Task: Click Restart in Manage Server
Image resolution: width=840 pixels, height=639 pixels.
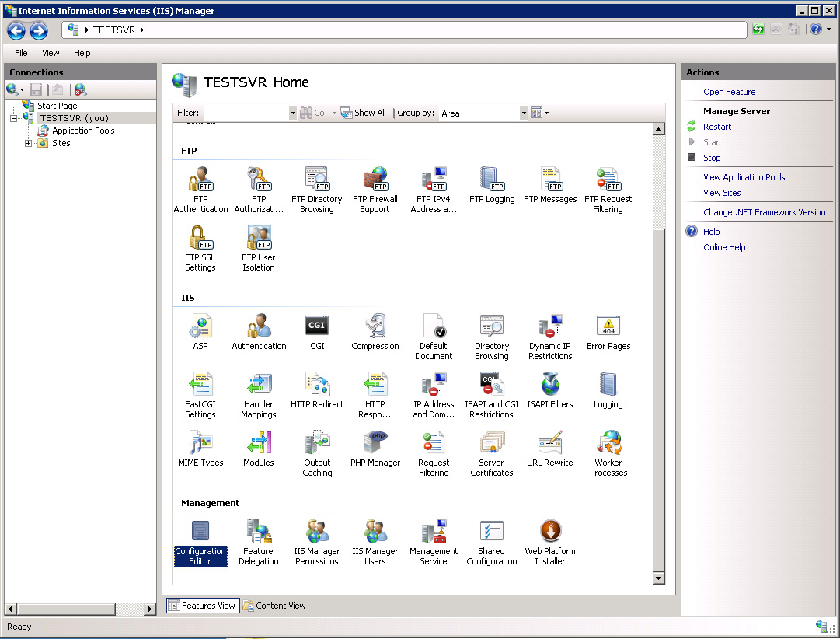Action: [x=716, y=127]
